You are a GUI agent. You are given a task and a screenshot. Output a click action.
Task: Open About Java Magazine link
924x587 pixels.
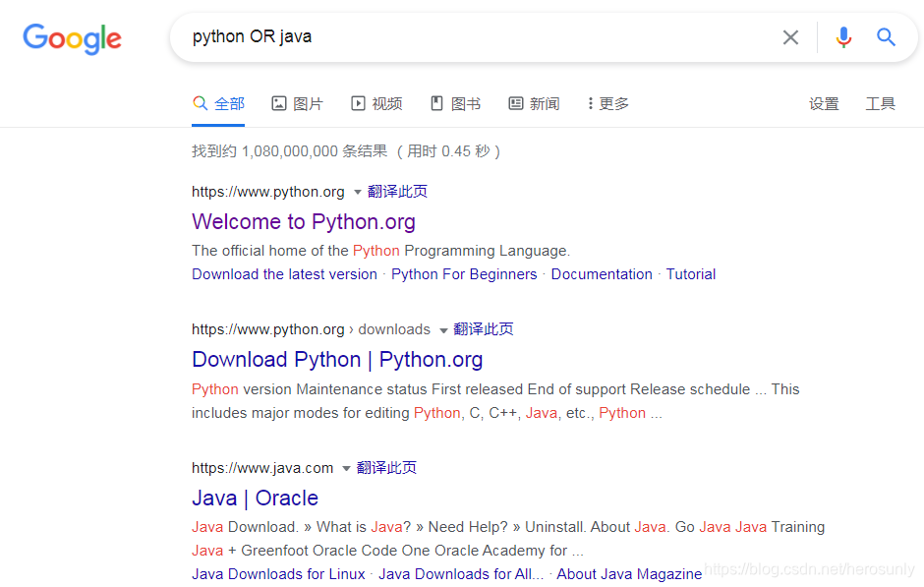click(x=629, y=574)
